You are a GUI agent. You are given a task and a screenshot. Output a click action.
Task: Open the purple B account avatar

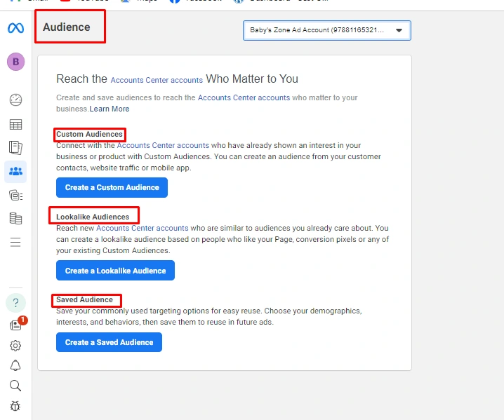pos(15,62)
